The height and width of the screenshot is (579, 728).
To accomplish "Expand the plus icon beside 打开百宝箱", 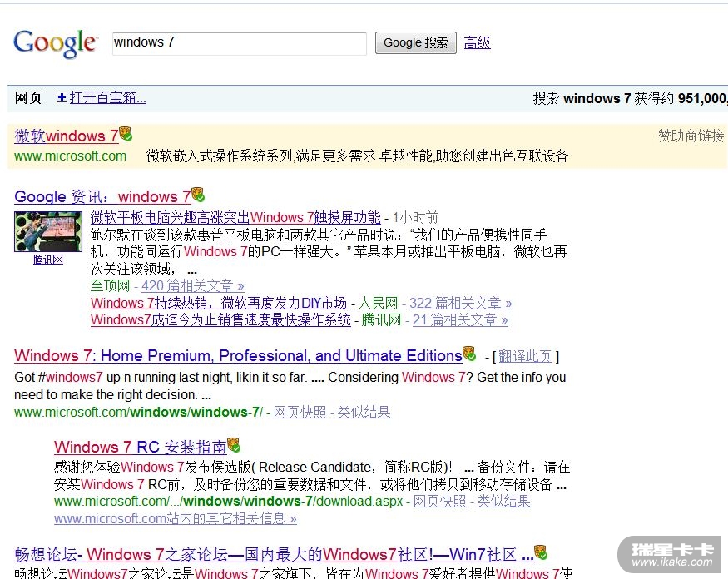I will click(62, 97).
